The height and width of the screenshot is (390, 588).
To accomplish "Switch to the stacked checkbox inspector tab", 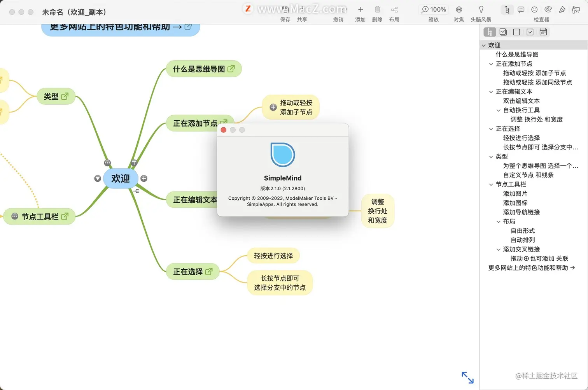I will [503, 32].
